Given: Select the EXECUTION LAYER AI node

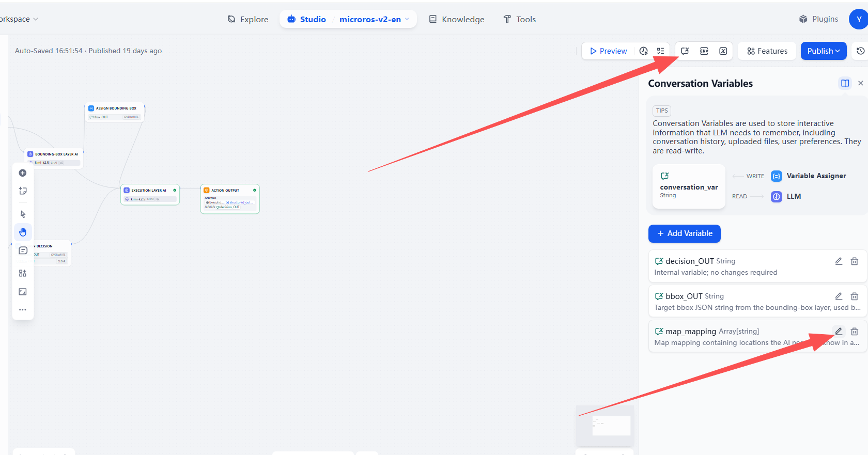Looking at the screenshot, I should 150,195.
